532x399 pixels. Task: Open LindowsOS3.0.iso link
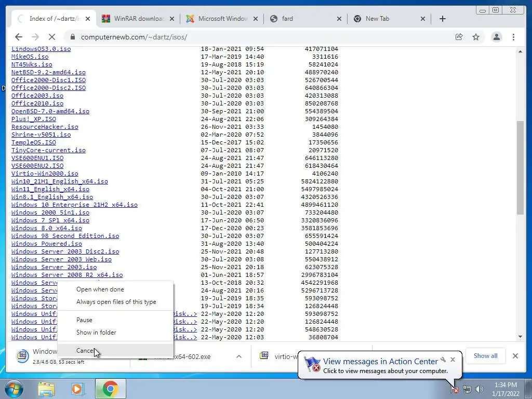click(x=41, y=49)
